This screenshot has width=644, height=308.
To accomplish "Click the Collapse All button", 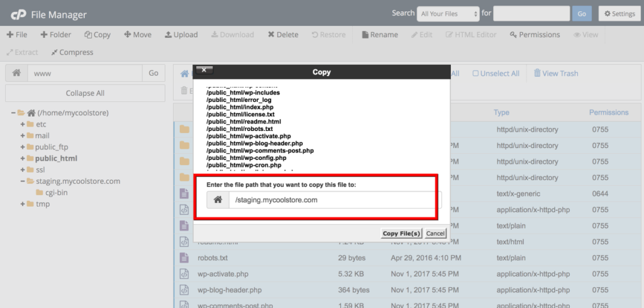I will coord(85,93).
